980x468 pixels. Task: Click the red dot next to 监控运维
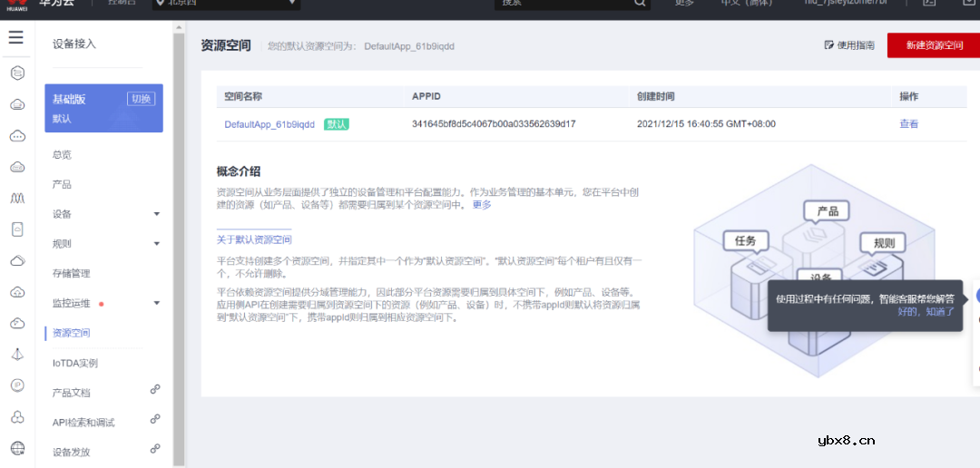(102, 305)
